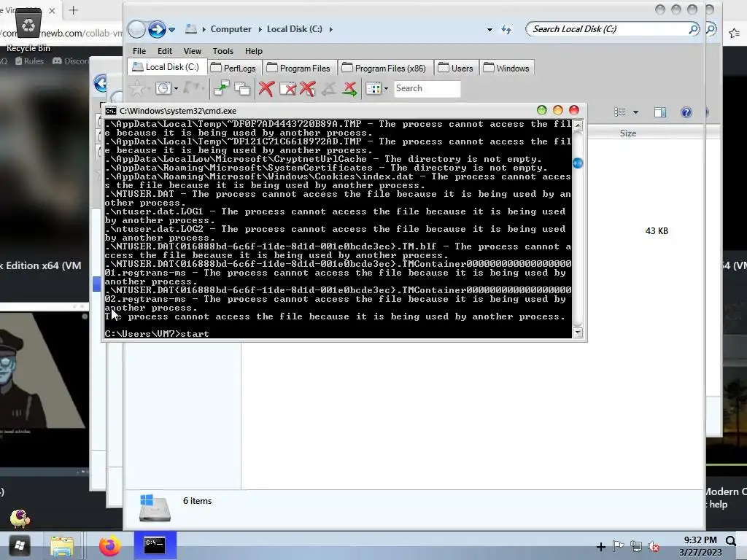
Task: Click the cmd.exe taskbar button
Action: pyautogui.click(x=155, y=545)
